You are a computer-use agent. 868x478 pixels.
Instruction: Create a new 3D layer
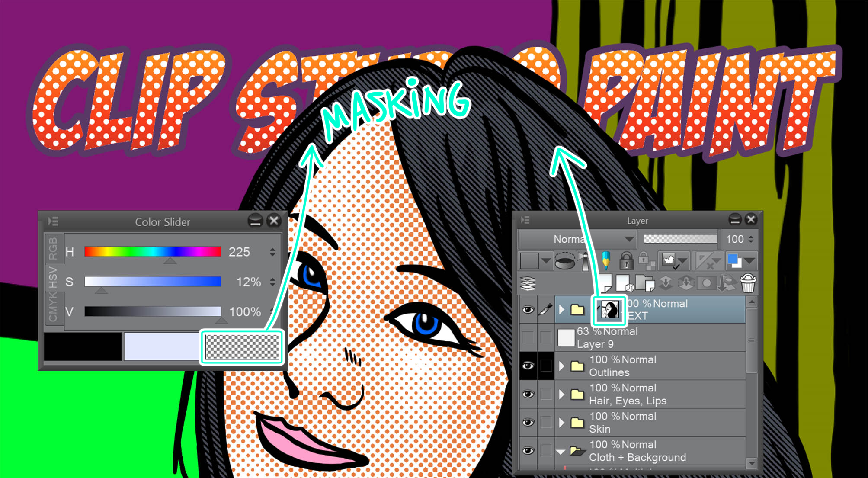click(625, 283)
